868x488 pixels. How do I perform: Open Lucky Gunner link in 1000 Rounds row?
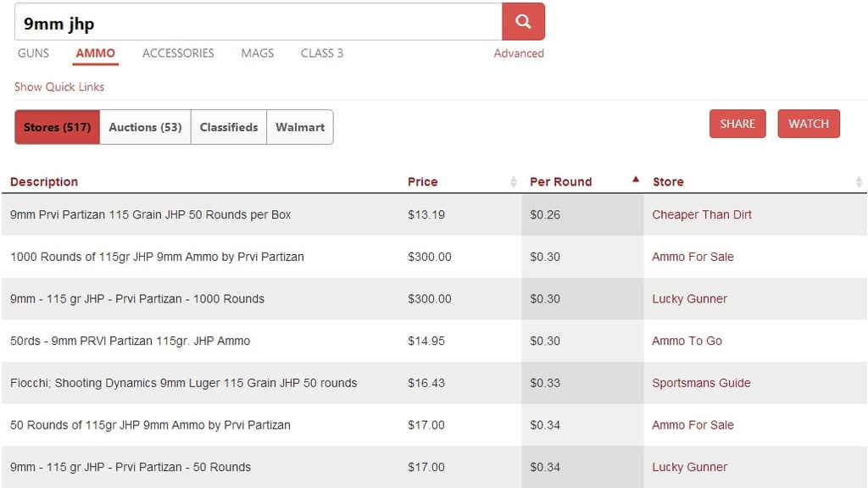point(689,299)
